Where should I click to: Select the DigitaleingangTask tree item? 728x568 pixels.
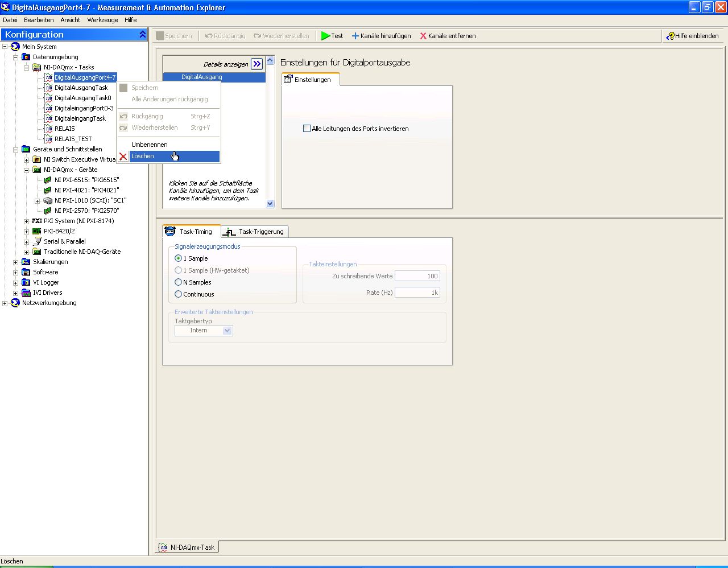point(80,118)
